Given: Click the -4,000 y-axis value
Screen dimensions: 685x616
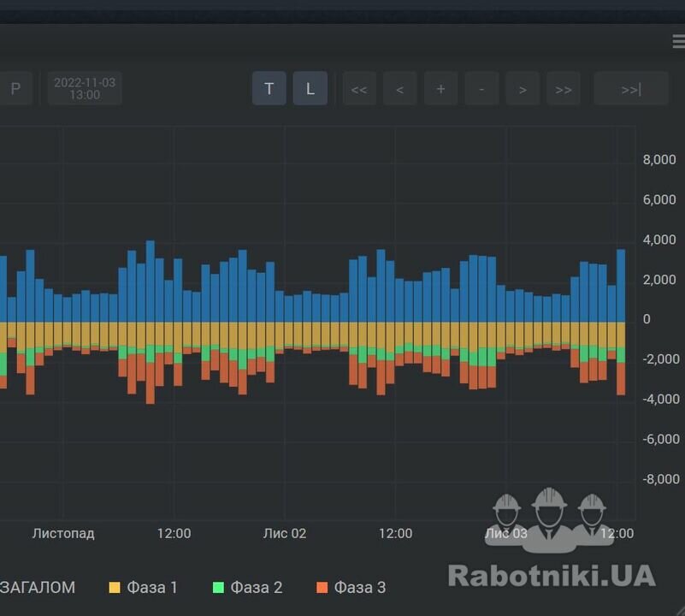Looking at the screenshot, I should point(661,400).
